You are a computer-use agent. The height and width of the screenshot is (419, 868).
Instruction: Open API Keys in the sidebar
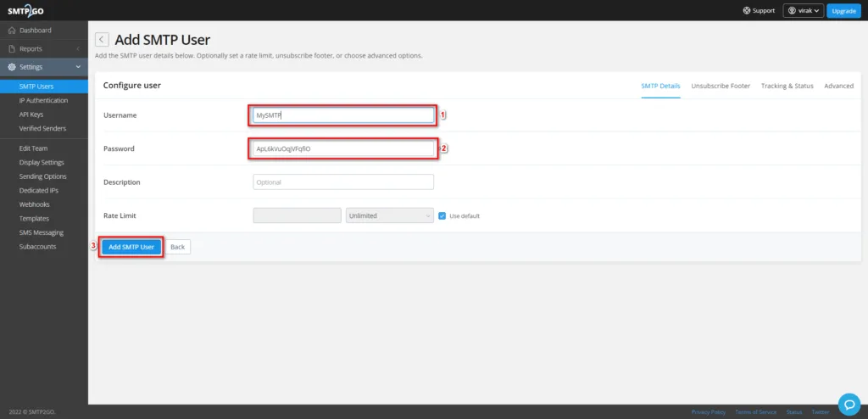coord(31,115)
